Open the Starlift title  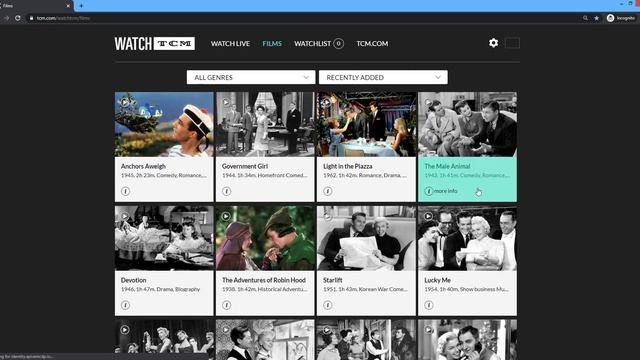pyautogui.click(x=333, y=280)
